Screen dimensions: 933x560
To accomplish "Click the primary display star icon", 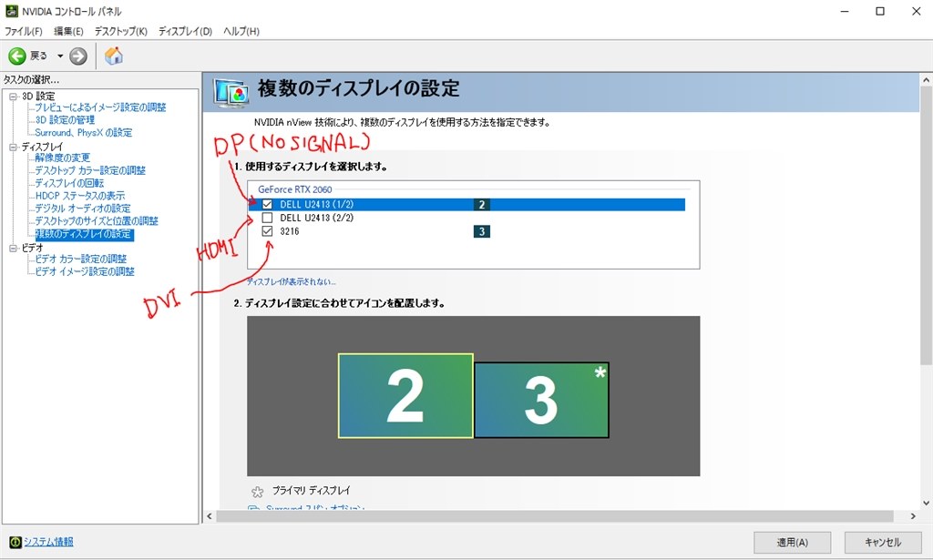I will pyautogui.click(x=257, y=492).
